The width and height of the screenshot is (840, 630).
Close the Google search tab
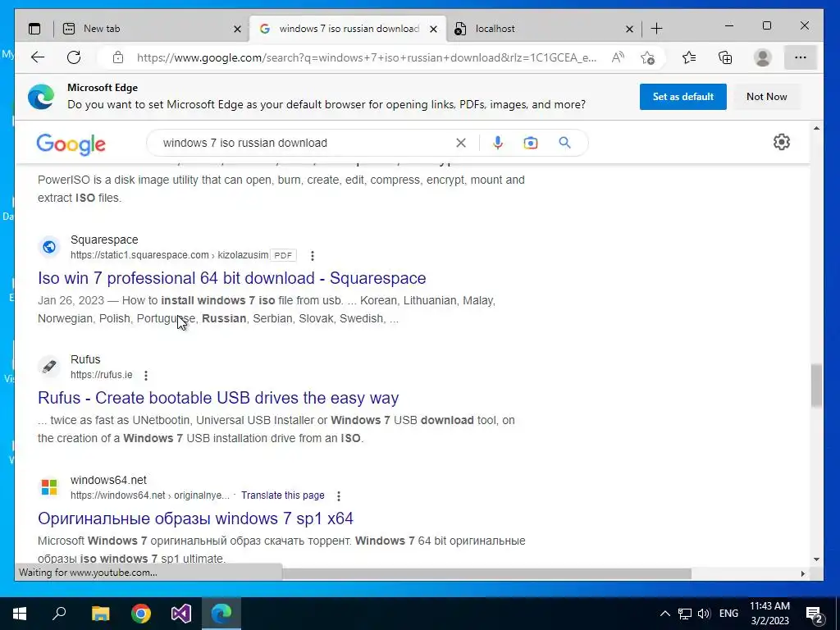433,30
